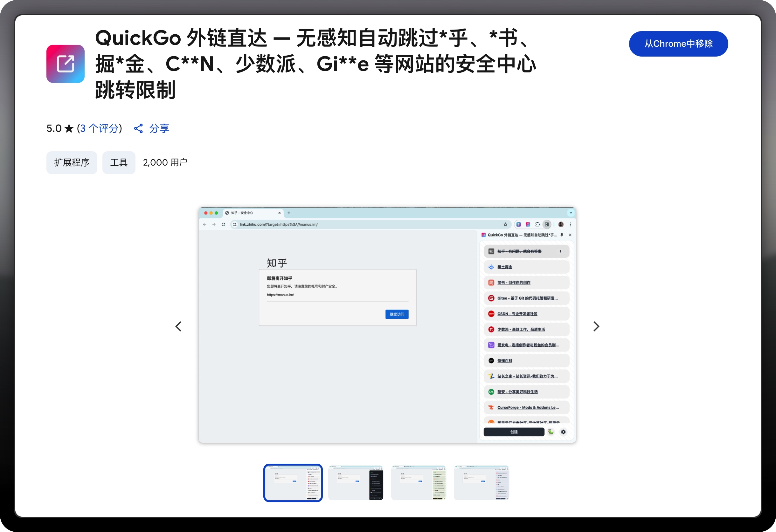This screenshot has height=532, width=776.
Task: Select the first screenshot thumbnail
Action: [x=293, y=483]
